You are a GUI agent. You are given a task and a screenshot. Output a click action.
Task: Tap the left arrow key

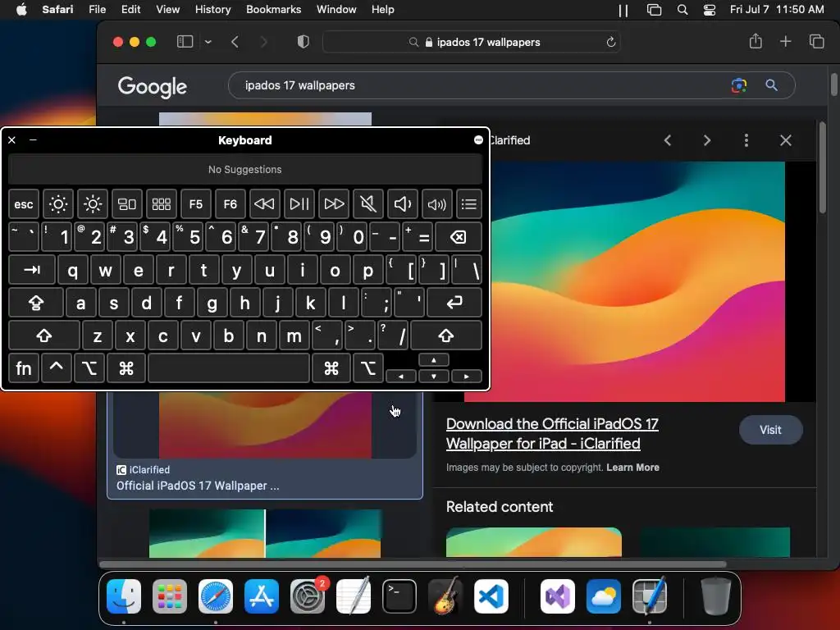click(401, 376)
